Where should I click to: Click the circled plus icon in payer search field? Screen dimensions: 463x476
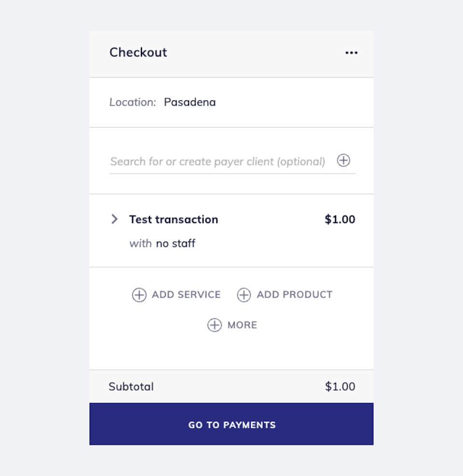click(x=343, y=160)
